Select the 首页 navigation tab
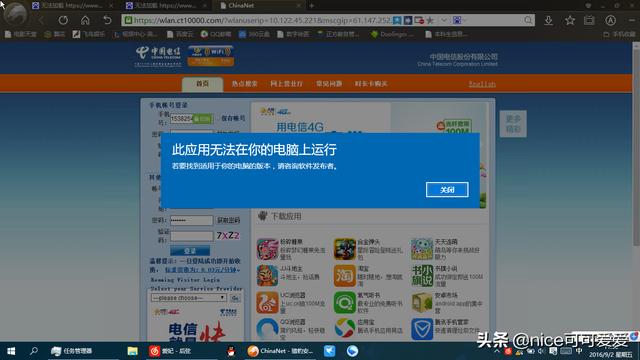The image size is (640, 360). click(x=202, y=84)
